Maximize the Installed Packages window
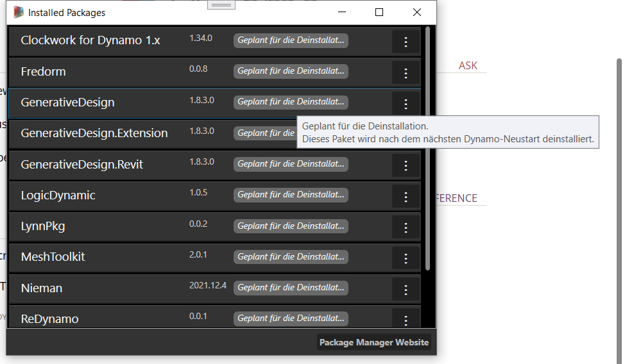Image resolution: width=625 pixels, height=364 pixels. [x=379, y=12]
